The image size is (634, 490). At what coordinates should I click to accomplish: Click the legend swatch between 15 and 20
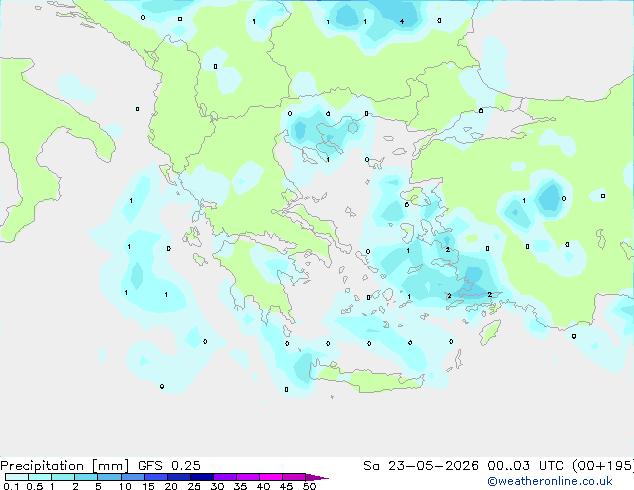(156, 477)
